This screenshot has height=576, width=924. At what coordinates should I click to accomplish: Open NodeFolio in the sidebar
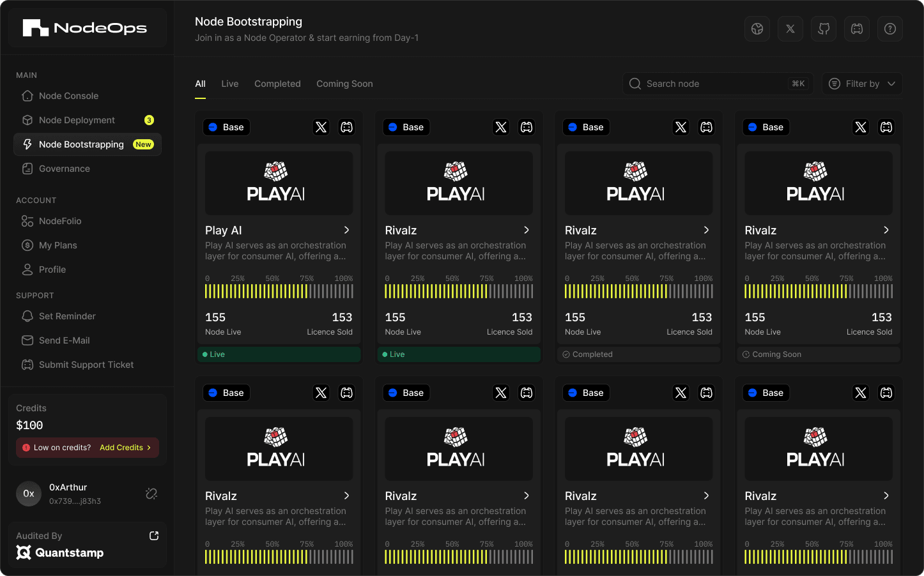(88, 221)
